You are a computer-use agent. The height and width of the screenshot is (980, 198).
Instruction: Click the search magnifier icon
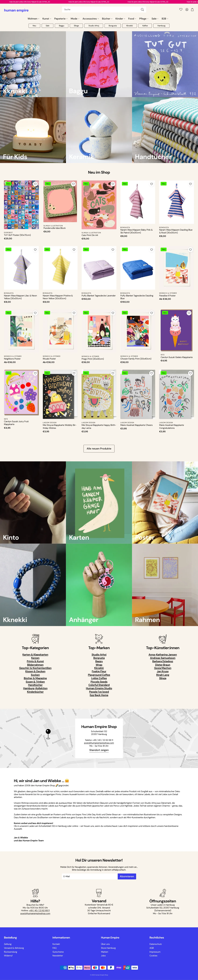click(x=142, y=10)
